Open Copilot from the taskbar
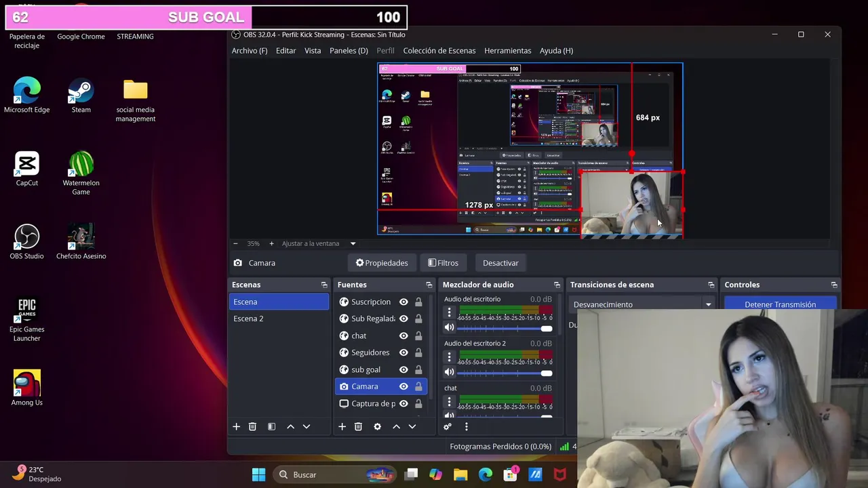868x488 pixels. pos(435,474)
